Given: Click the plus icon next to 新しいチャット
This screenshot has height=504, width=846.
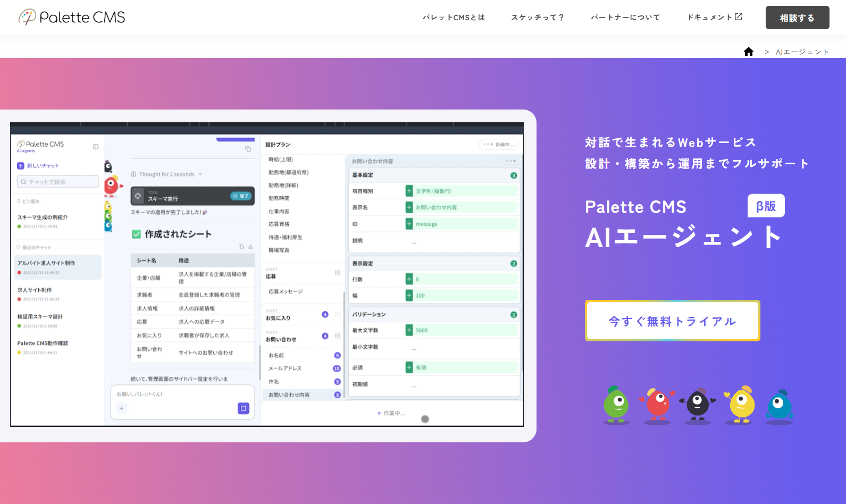Looking at the screenshot, I should click(x=21, y=166).
